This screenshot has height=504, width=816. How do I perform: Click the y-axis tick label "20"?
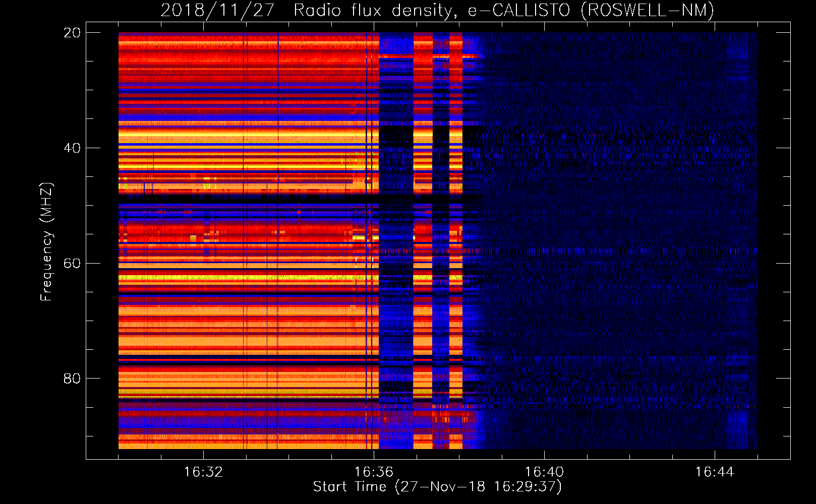72,33
